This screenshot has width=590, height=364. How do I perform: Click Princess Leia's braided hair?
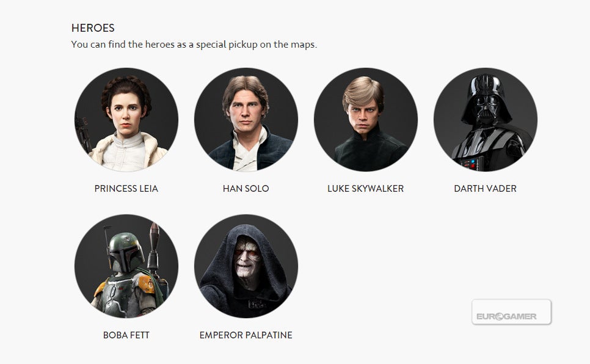click(x=126, y=91)
